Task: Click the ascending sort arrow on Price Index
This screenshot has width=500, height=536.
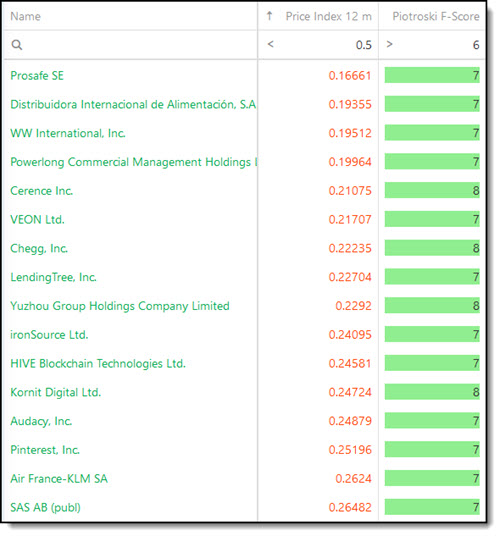Action: 269,16
